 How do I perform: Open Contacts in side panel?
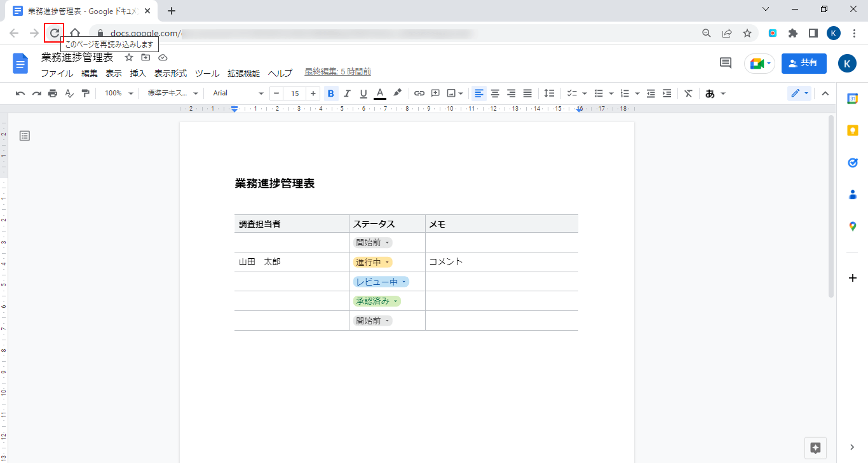point(853,195)
